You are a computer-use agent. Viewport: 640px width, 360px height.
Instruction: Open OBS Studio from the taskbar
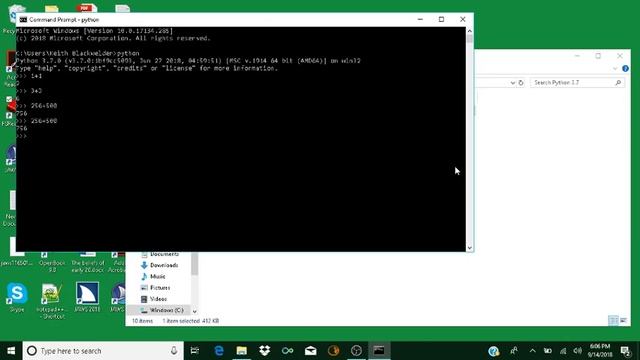coord(356,351)
